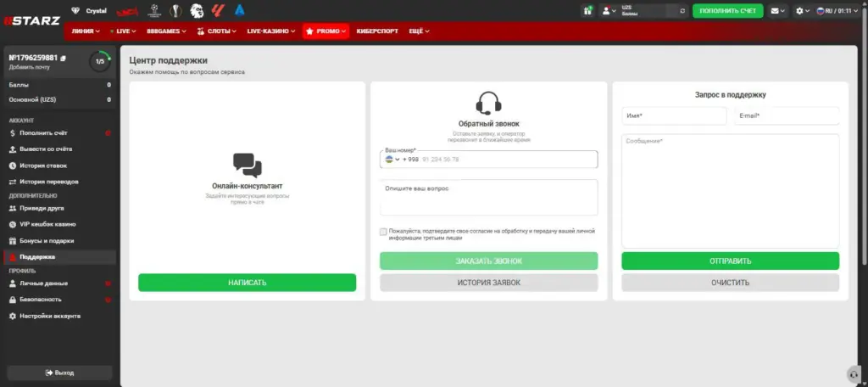Open Вывести со счёта in sidebar
The image size is (868, 387).
click(x=59, y=149)
